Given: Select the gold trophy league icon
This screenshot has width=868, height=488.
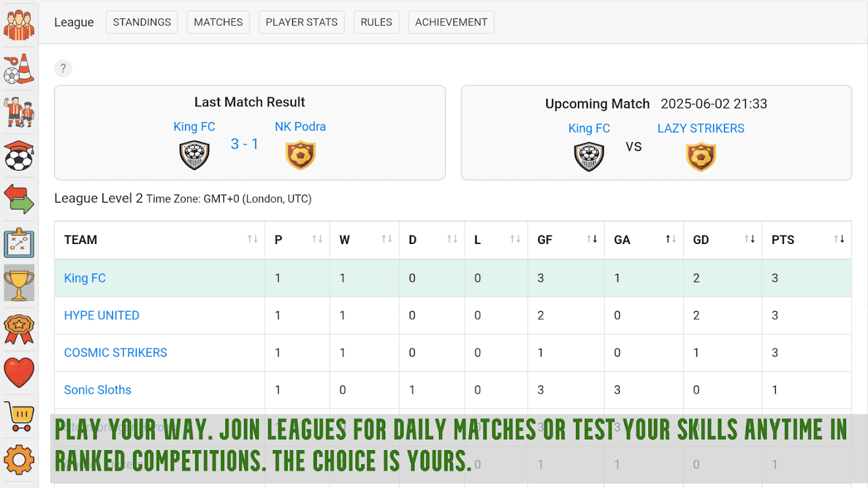Looking at the screenshot, I should click(19, 283).
